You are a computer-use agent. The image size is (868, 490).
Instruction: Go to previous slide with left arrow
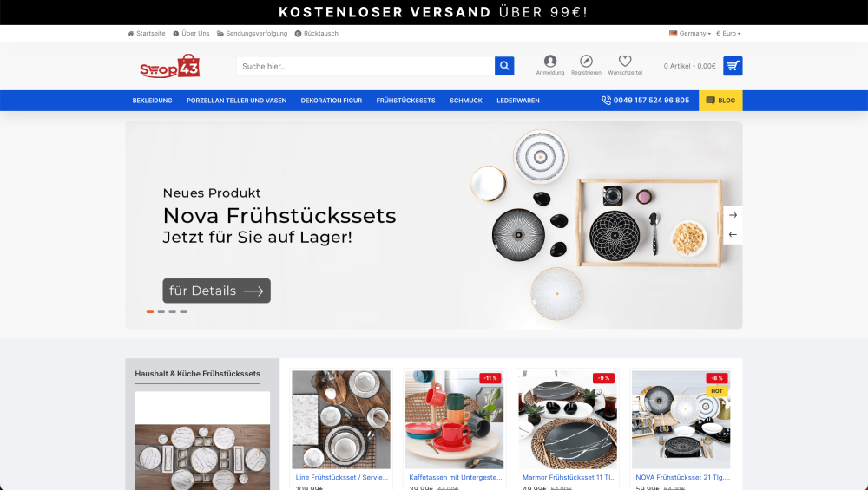(x=733, y=234)
